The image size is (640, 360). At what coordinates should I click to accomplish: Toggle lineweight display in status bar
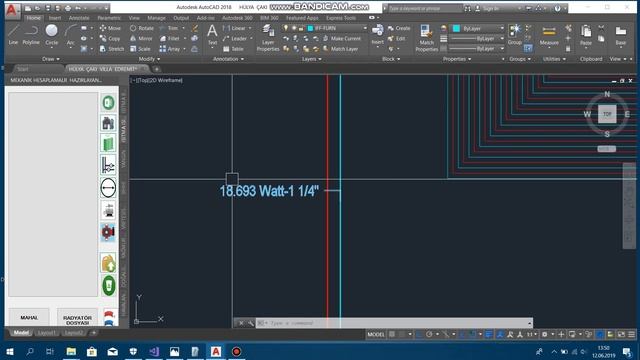(x=489, y=334)
